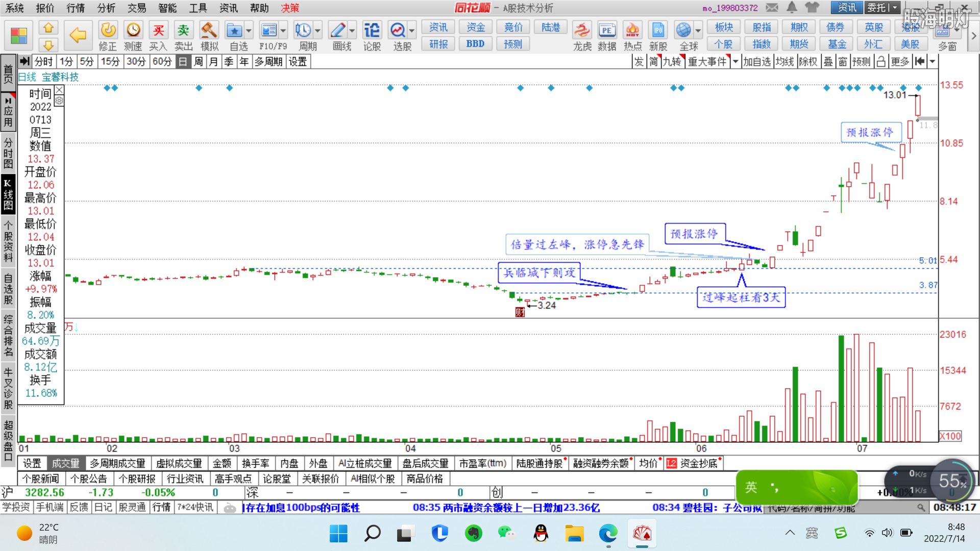Switch chart to 周 weekly period

pos(199,62)
